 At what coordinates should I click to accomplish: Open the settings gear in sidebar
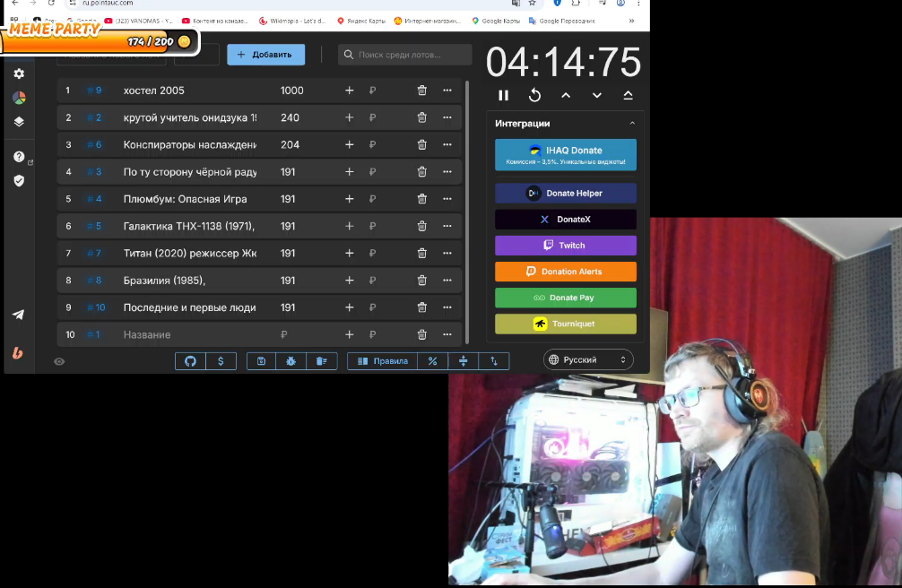point(19,73)
